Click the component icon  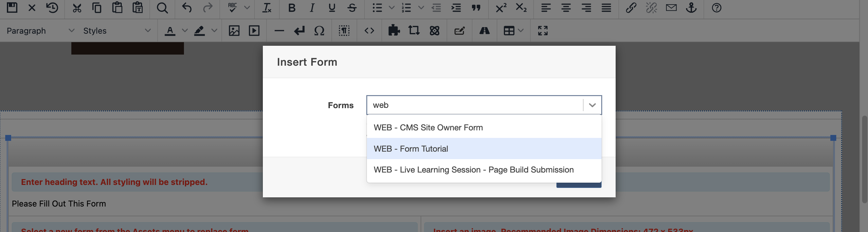click(x=435, y=31)
